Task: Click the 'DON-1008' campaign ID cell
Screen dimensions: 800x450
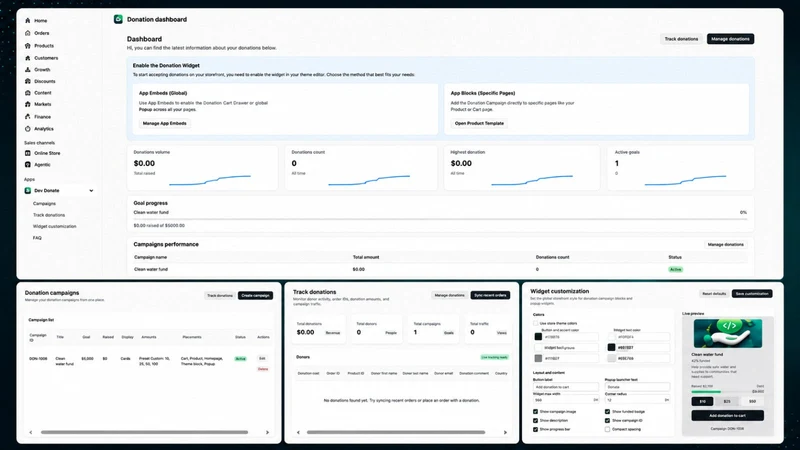Action: click(x=38, y=359)
